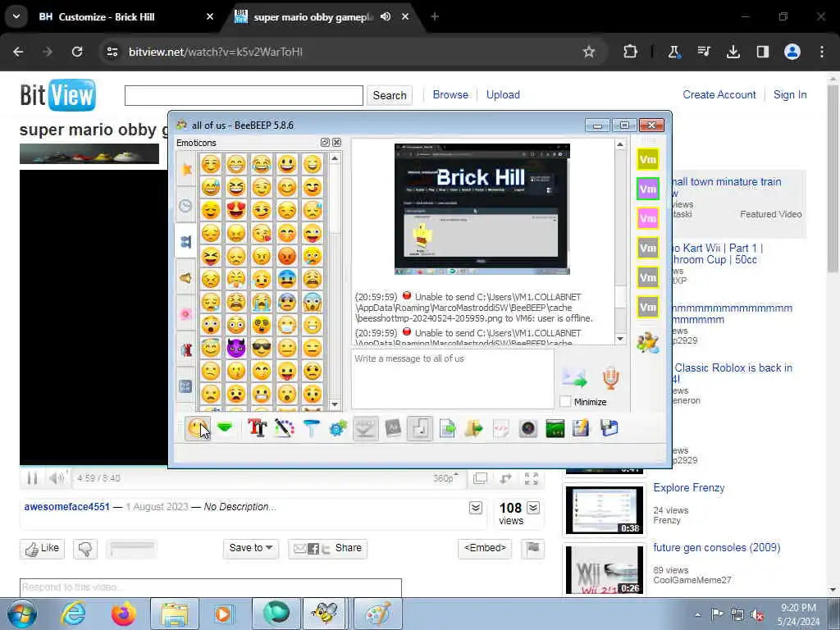
Task: Open the 360p quality selector
Action: pos(445,478)
